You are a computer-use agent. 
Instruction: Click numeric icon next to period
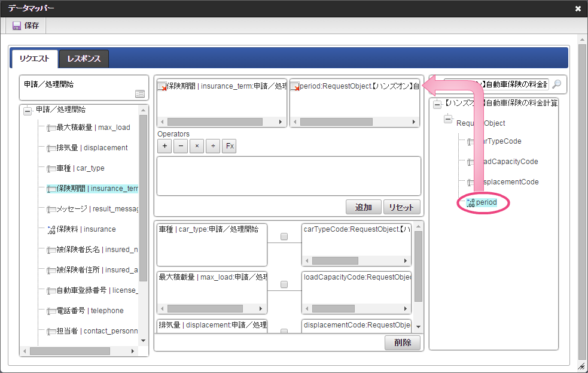pyautogui.click(x=471, y=202)
